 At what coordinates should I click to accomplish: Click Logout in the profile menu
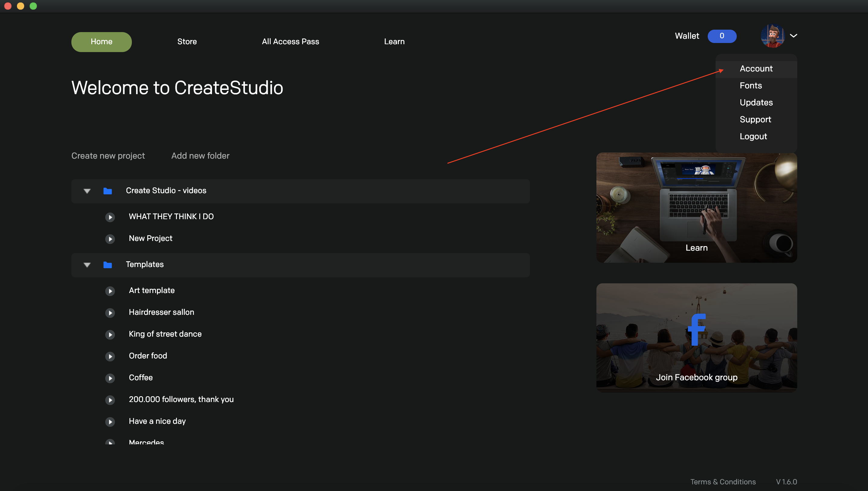click(756, 136)
